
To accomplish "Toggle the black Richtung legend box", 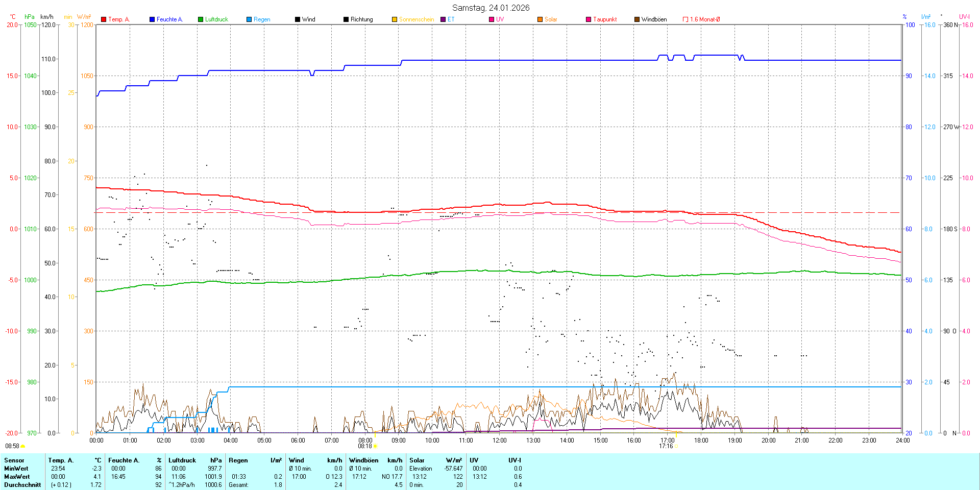I will tap(346, 19).
